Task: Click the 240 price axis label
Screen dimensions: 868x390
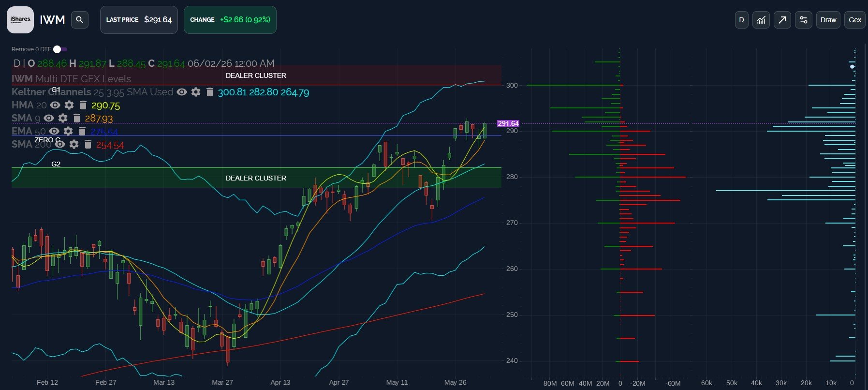Action: [512, 361]
